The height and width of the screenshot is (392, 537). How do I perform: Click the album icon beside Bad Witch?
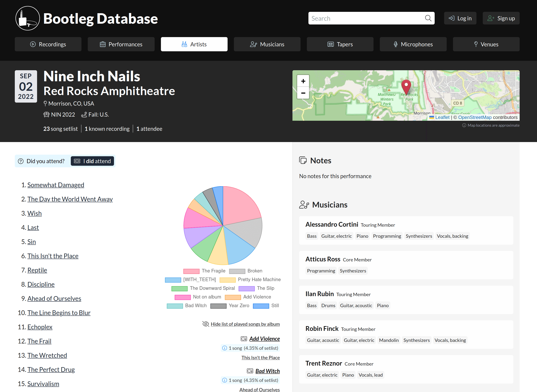pos(250,371)
